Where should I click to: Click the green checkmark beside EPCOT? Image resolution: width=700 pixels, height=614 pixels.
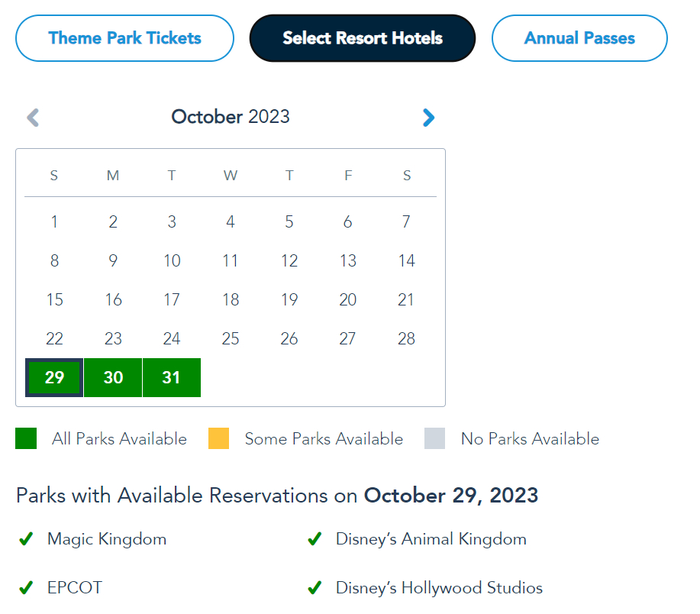coord(26,588)
